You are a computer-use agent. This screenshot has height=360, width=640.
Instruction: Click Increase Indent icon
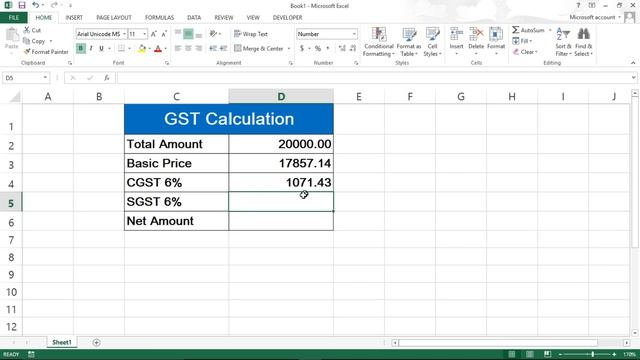[x=223, y=49]
